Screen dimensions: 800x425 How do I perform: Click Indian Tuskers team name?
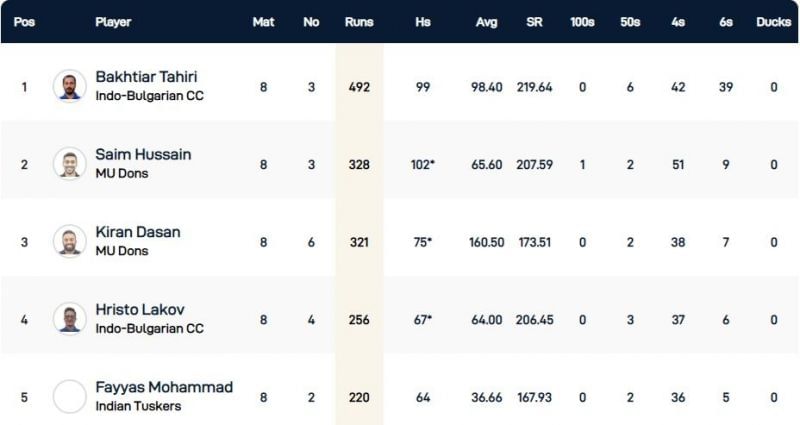(136, 407)
